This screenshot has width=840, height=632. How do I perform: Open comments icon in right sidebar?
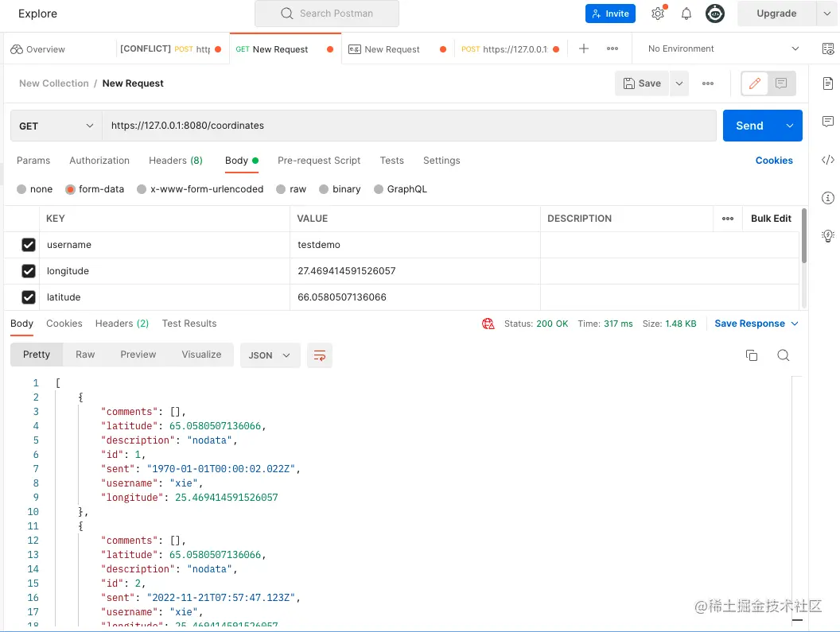click(x=828, y=121)
